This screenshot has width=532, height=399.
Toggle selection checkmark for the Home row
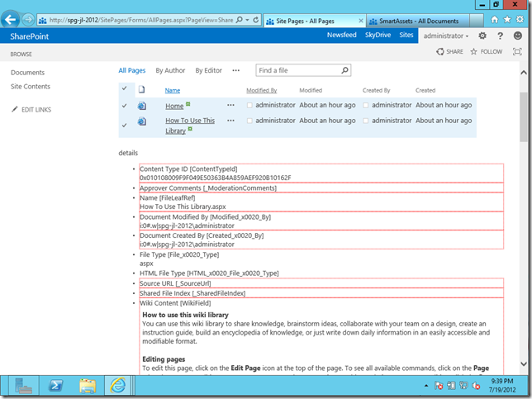(125, 106)
